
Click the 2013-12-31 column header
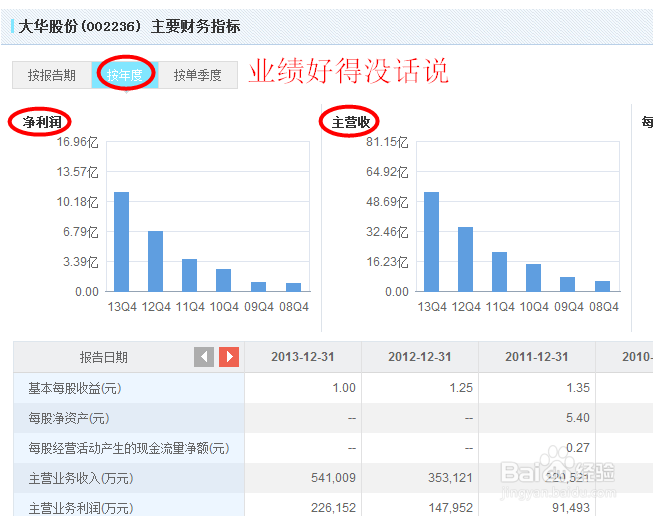coord(303,357)
